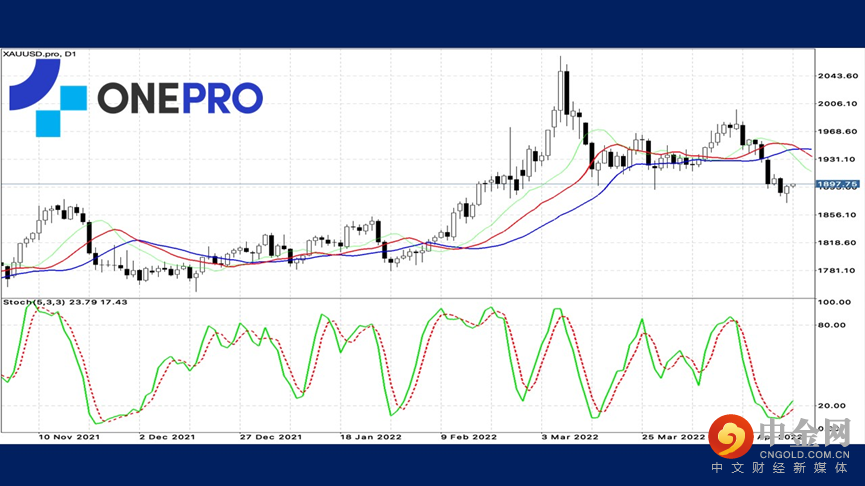Click the 20.00 stochastic level label
Screen dimensions: 865x486
tap(832, 405)
